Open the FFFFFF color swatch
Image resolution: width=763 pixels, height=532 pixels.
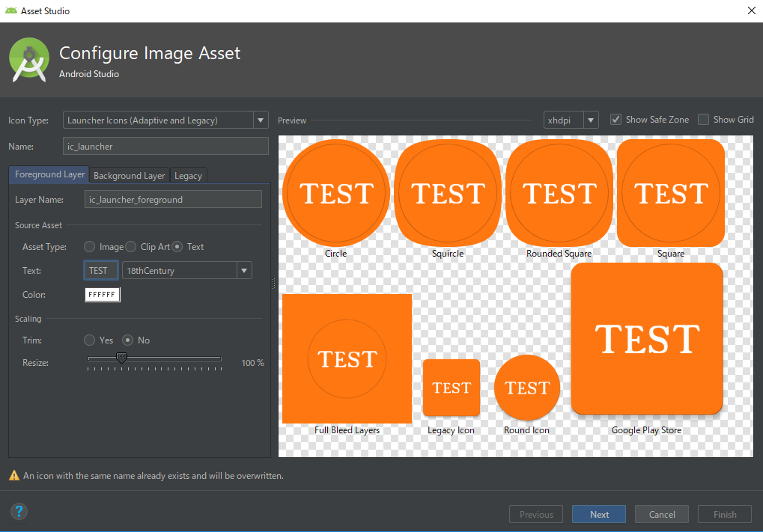point(102,295)
